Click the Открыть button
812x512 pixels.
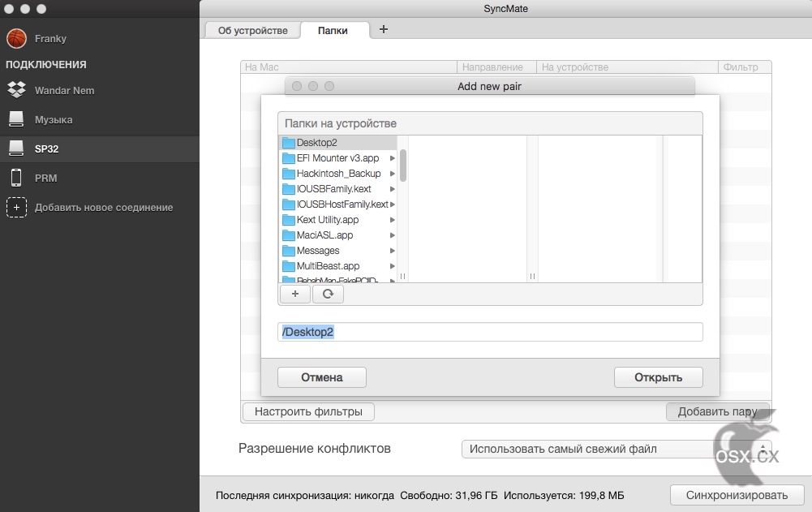tap(658, 377)
